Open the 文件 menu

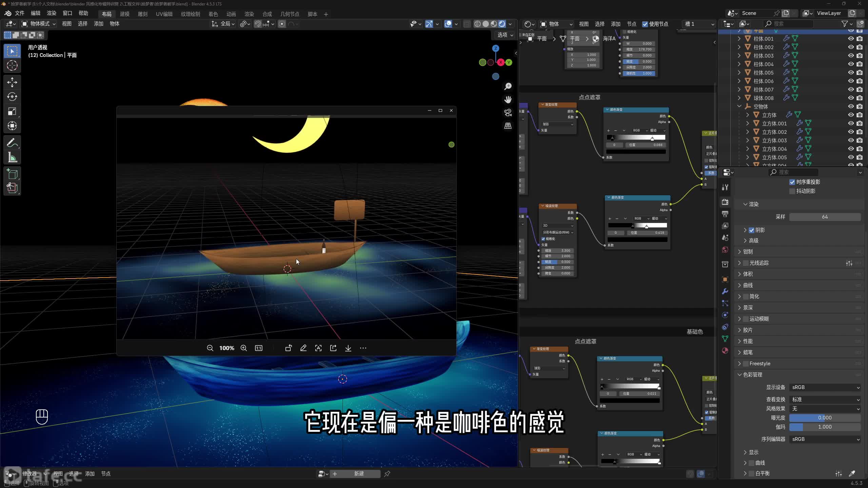click(x=20, y=13)
